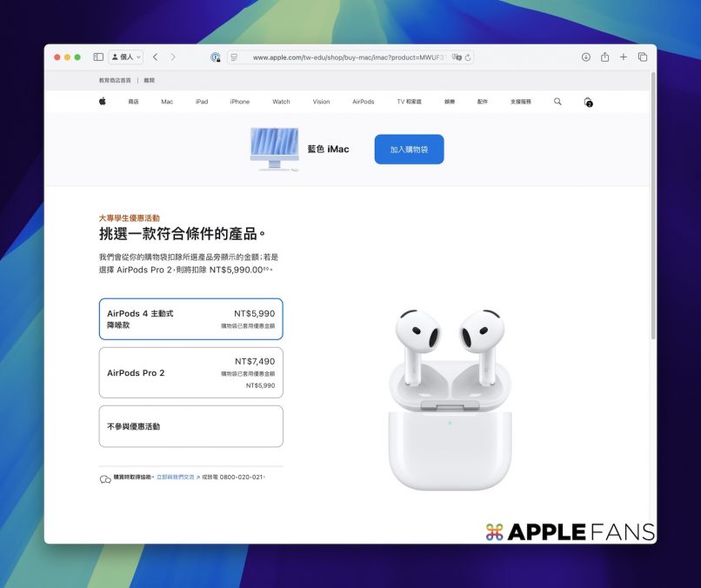Open a new tab with plus icon

[x=624, y=57]
